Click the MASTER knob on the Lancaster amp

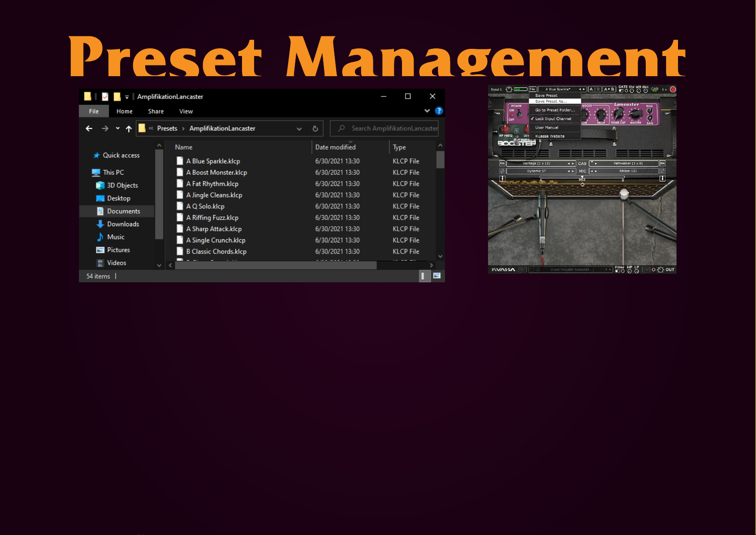(x=636, y=114)
